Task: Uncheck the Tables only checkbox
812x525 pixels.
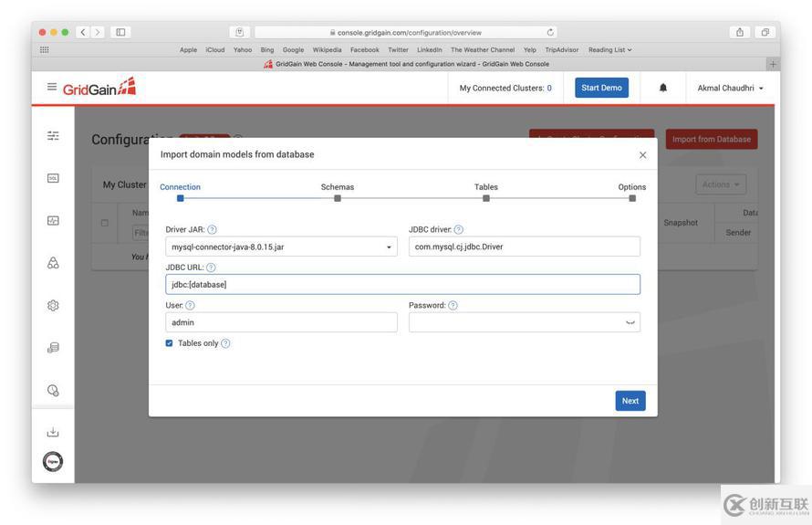Action: click(169, 343)
